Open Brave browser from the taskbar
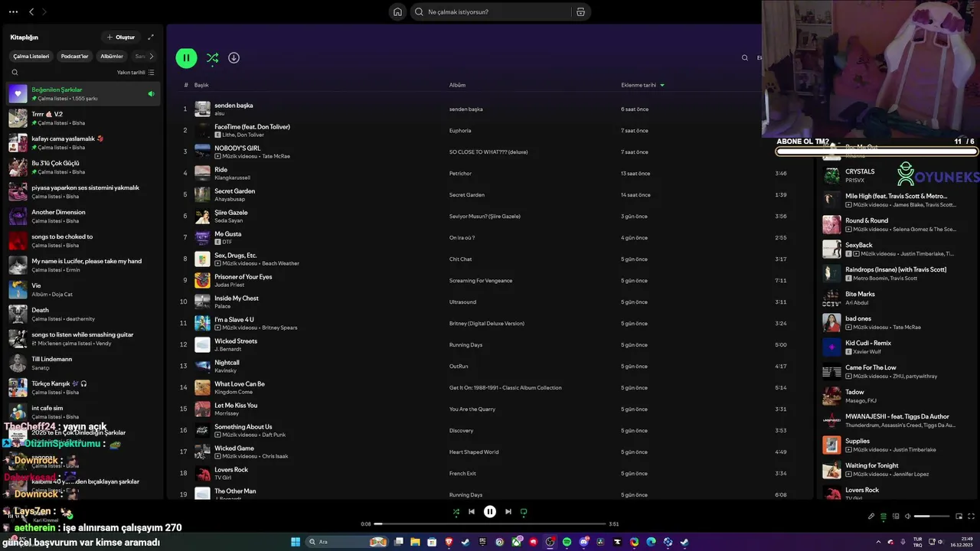 449,542
